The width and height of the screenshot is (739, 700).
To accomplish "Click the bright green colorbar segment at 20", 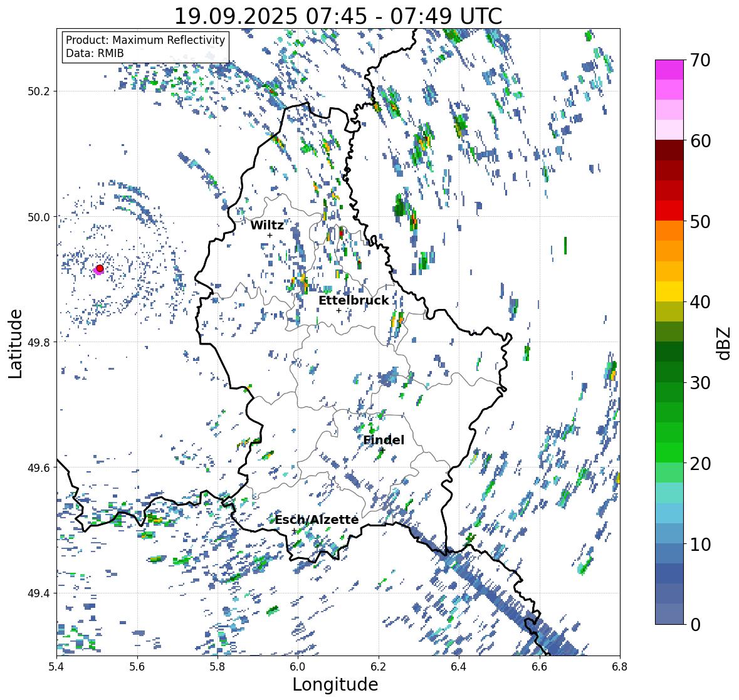I will pyautogui.click(x=669, y=452).
